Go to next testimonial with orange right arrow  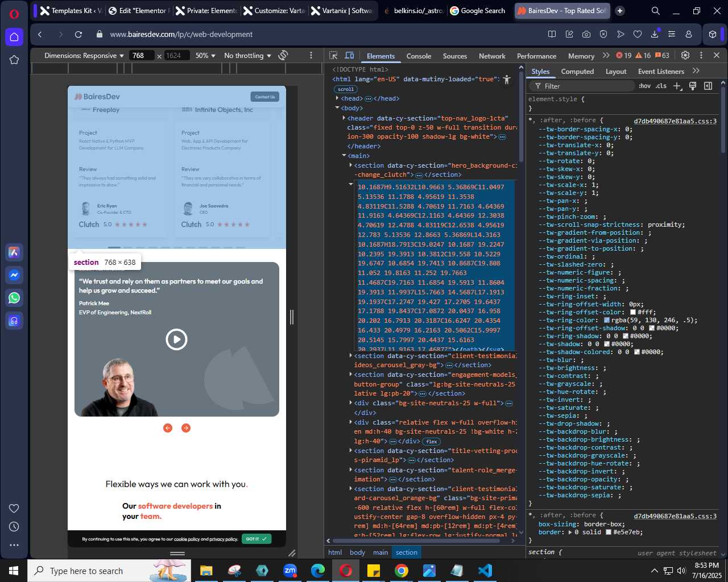pyautogui.click(x=186, y=428)
